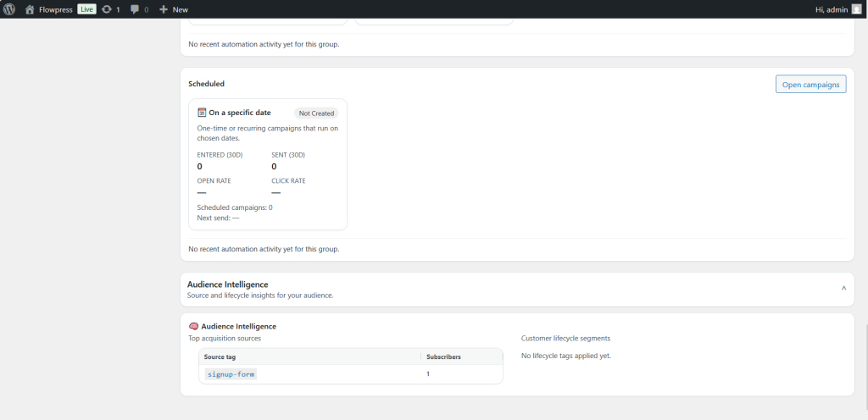Click the Live status badge
The image size is (868, 420).
(86, 8)
